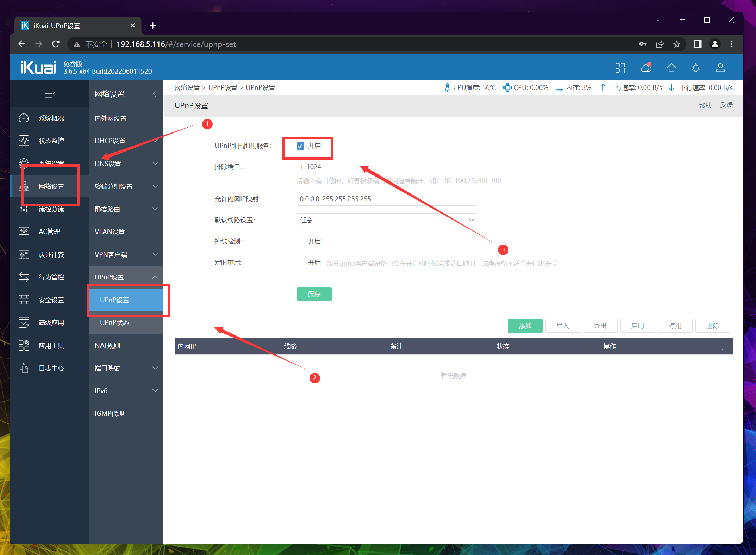Select UPnP状态 menu item
The image size is (756, 555).
(x=115, y=322)
